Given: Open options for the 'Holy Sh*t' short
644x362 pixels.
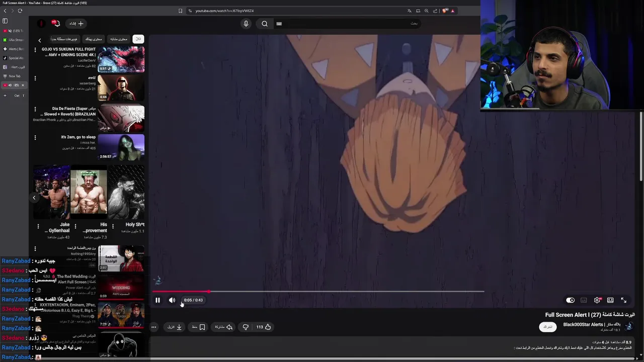Looking at the screenshot, I should [113, 226].
